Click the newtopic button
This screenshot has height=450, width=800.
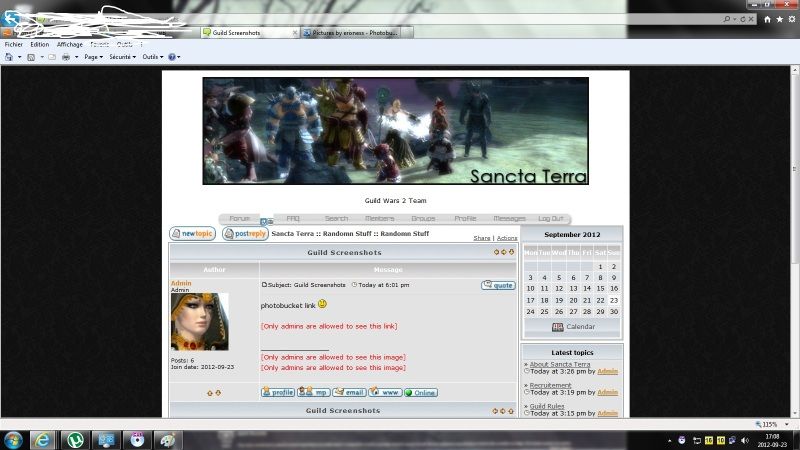coord(192,234)
